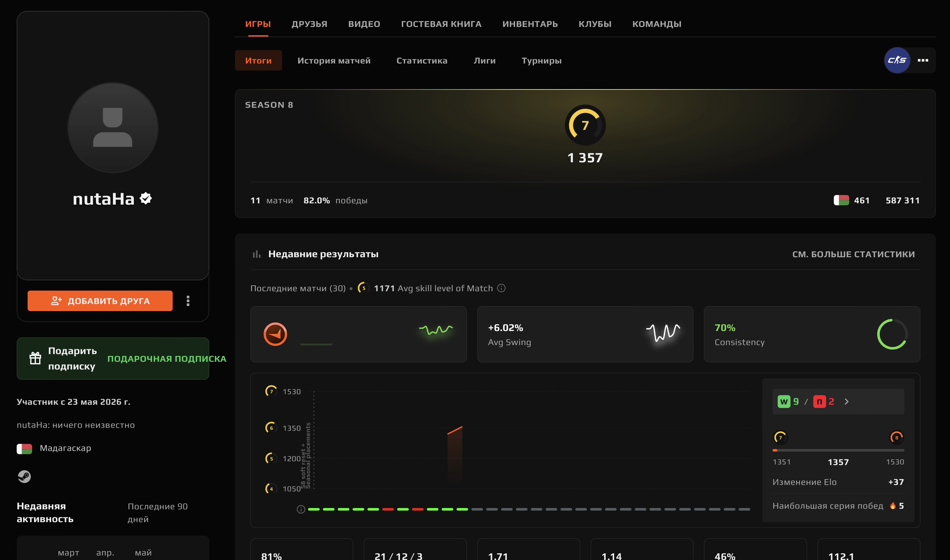Screen dimensions: 950x560
Task: Click level 4 icon at 1050 axis
Action: point(271,489)
